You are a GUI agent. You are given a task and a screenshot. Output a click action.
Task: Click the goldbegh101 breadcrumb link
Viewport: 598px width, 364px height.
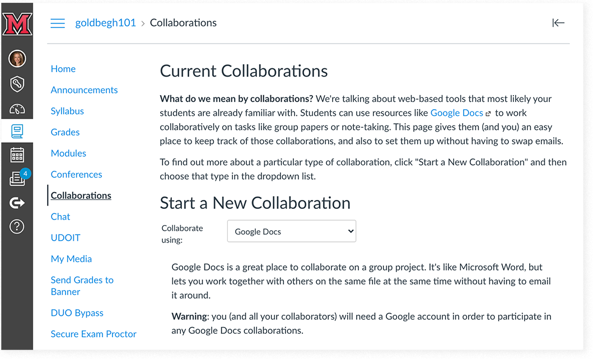(x=106, y=22)
